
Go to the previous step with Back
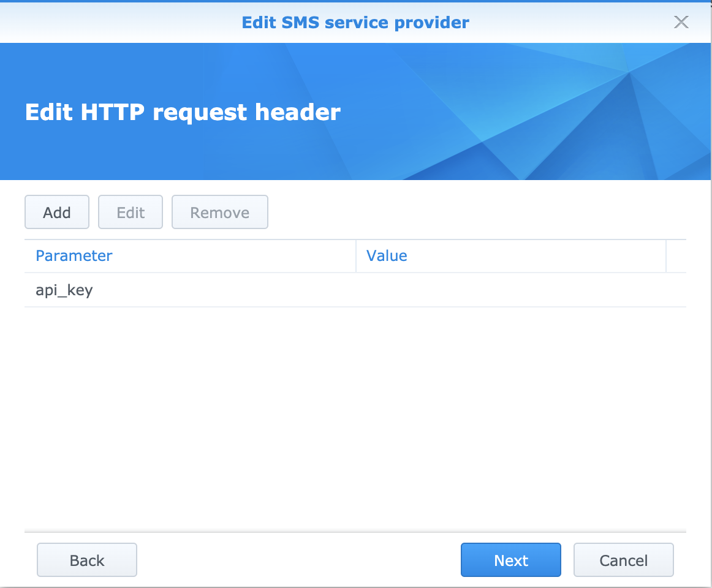pos(87,560)
